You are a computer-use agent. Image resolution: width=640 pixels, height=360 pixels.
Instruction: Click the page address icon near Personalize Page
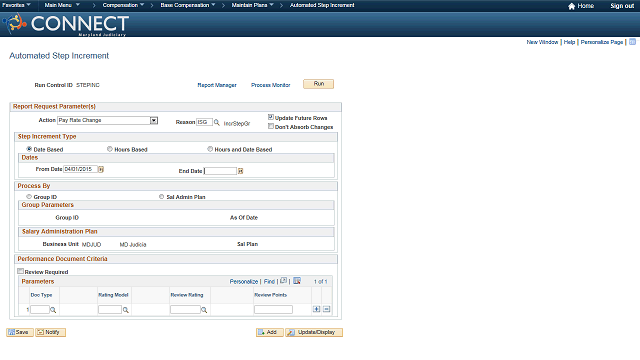click(x=632, y=42)
